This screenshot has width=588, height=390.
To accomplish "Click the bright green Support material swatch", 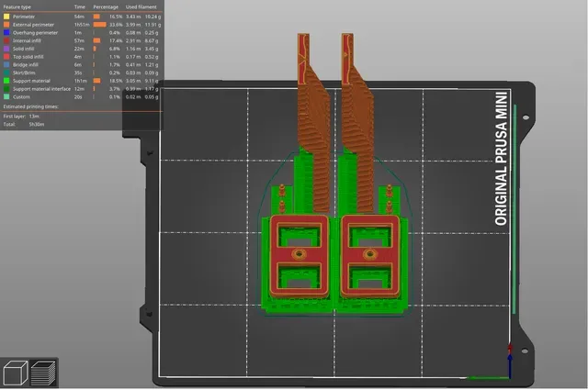I will pos(6,81).
